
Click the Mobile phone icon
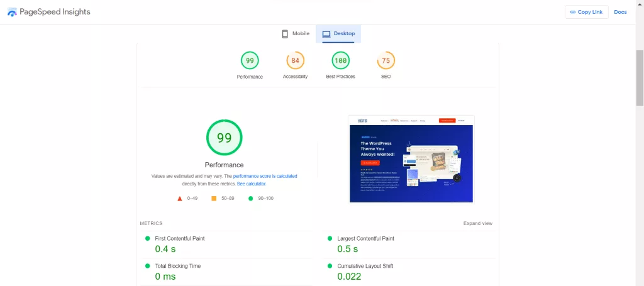click(285, 34)
